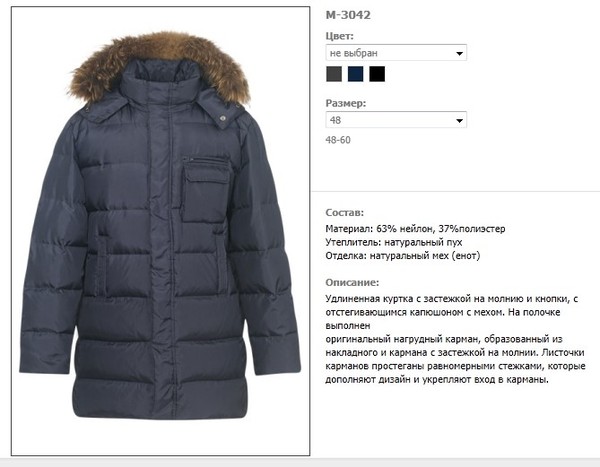Viewport: 600px width, 467px height.
Task: Click the arrow on the Размер dropdown
Action: coord(460,121)
